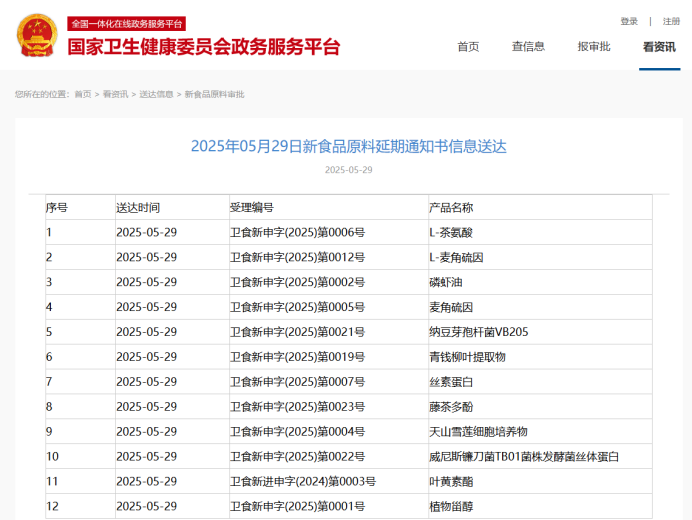The width and height of the screenshot is (692, 520).
Task: Select the product name 麦角硫因 in row 4
Action: click(451, 307)
